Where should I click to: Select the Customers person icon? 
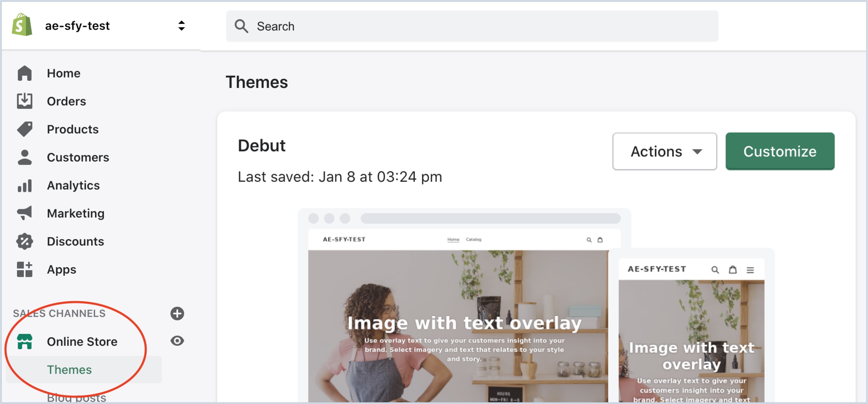click(25, 157)
